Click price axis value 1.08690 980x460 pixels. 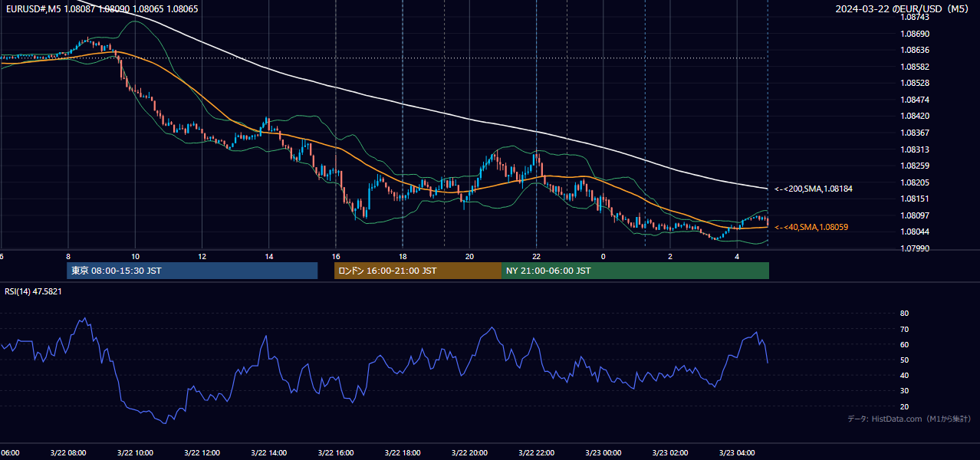click(913, 34)
